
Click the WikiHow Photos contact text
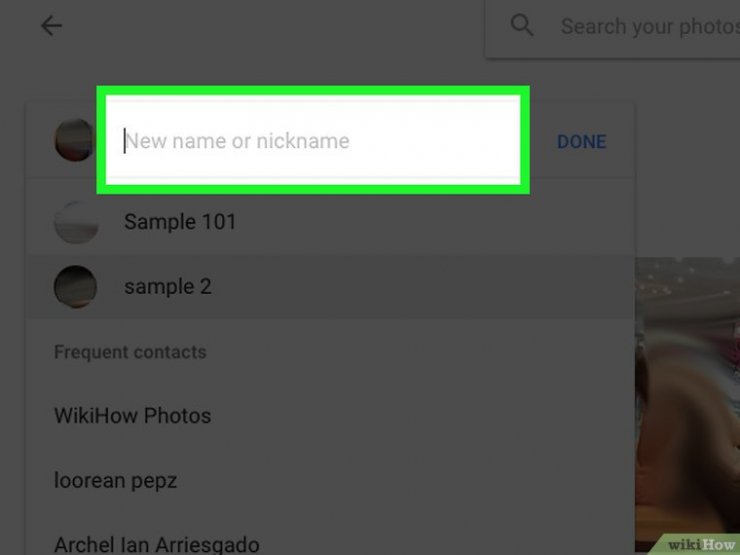(x=133, y=416)
